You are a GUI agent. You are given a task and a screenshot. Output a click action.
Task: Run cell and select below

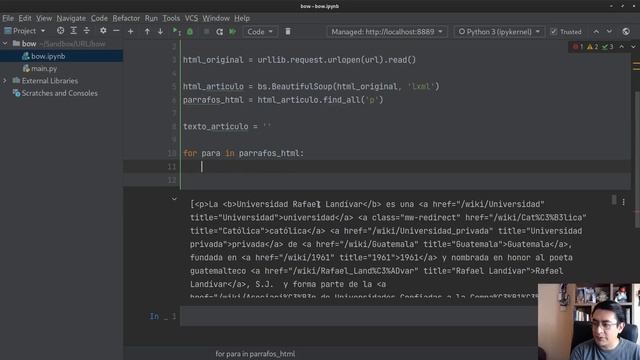tap(176, 31)
